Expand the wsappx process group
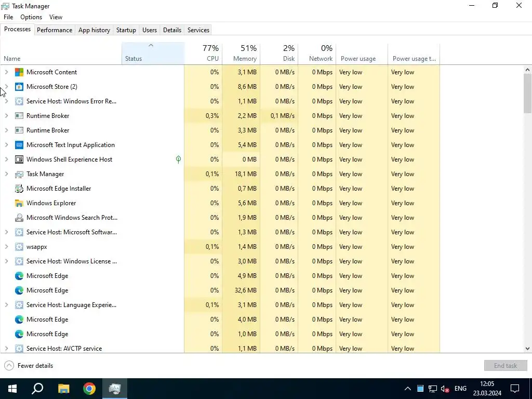The image size is (532, 399). coord(6,247)
